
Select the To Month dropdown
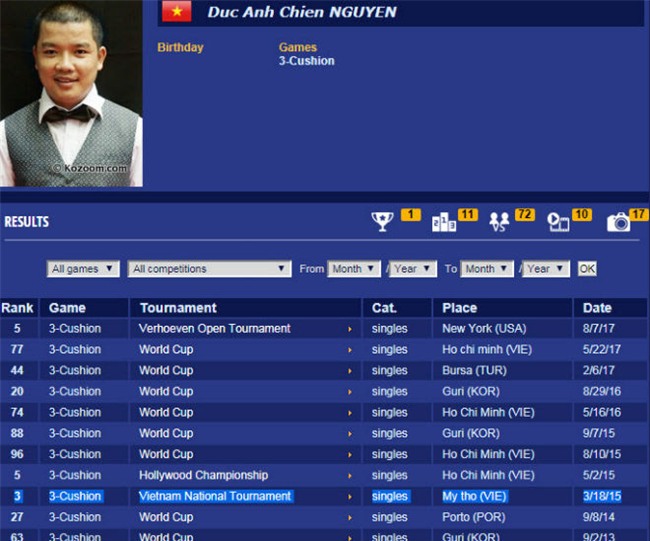point(487,269)
